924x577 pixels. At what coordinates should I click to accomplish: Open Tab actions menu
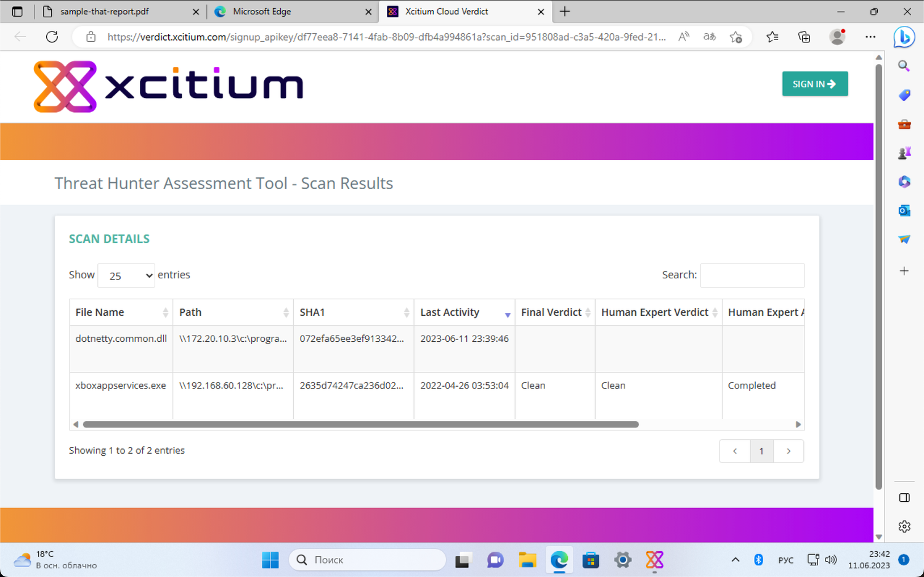(17, 11)
